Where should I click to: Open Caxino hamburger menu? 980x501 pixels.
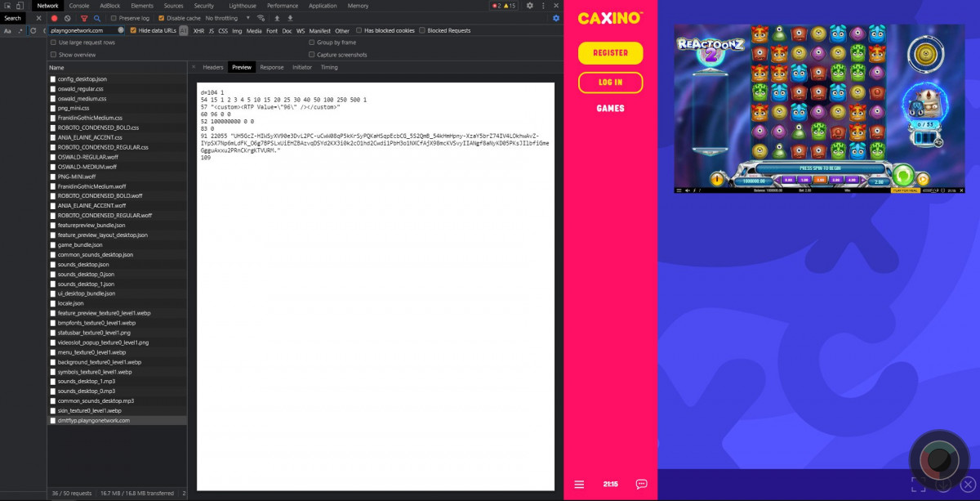coord(579,484)
